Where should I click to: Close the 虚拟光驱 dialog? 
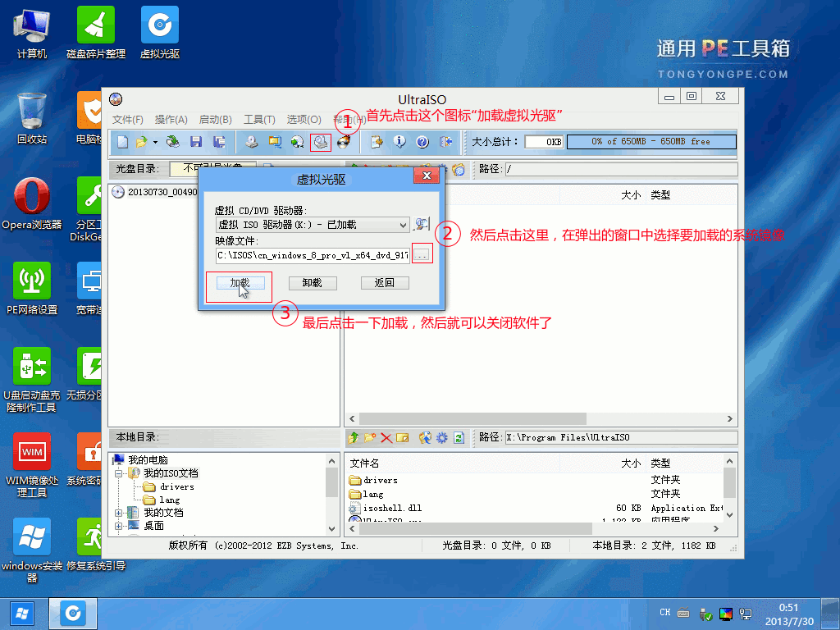pos(427,176)
